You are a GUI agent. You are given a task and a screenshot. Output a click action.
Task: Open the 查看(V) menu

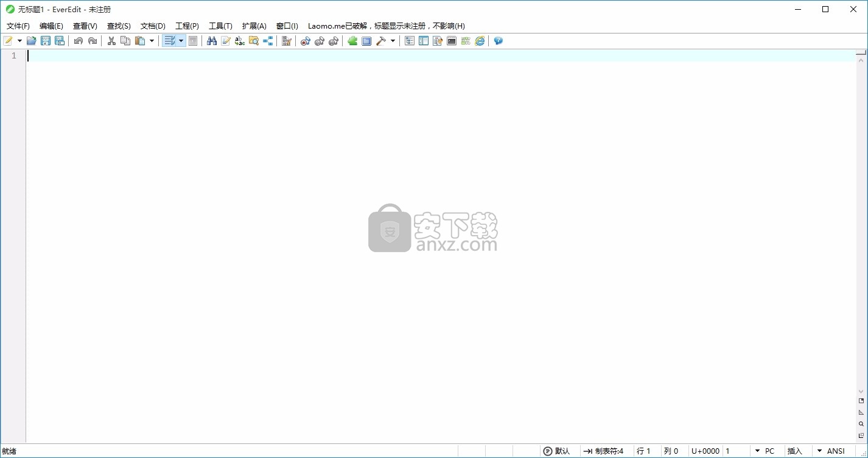coord(85,26)
